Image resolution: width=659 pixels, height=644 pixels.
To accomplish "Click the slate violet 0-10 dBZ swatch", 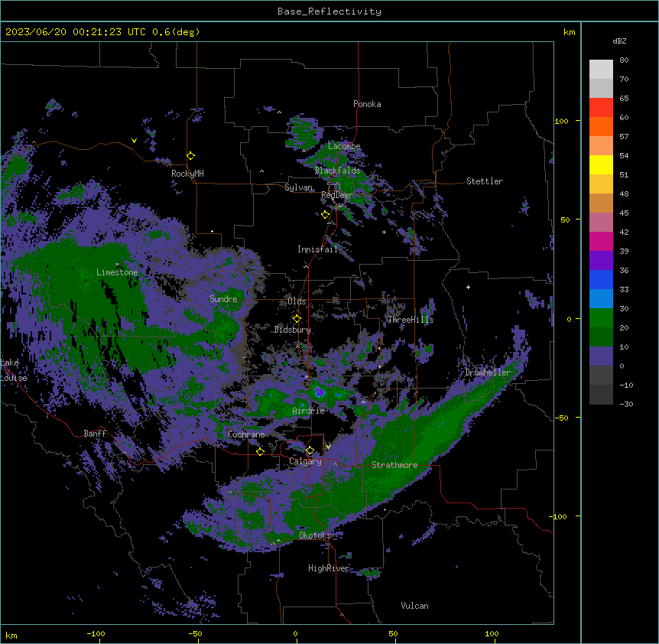I will coord(601,356).
